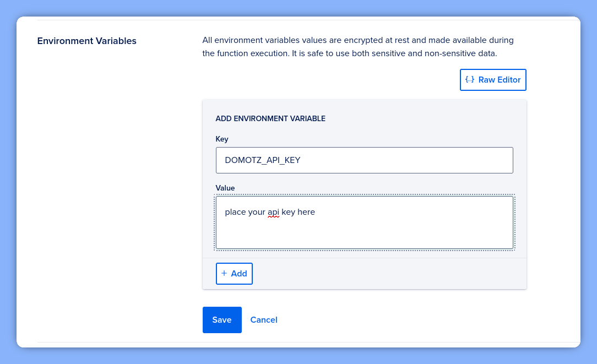Open the Raw Editor
This screenshot has width=597, height=364.
(x=493, y=79)
